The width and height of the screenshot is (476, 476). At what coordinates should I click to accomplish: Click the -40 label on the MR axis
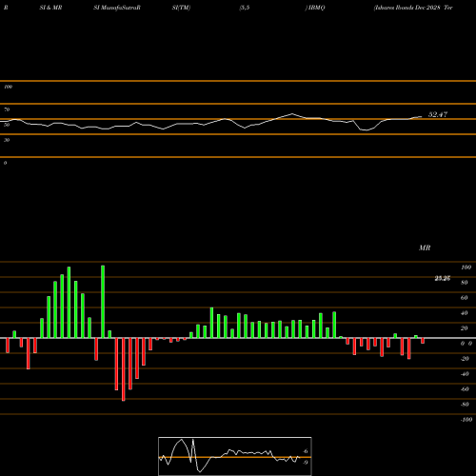coord(465,374)
